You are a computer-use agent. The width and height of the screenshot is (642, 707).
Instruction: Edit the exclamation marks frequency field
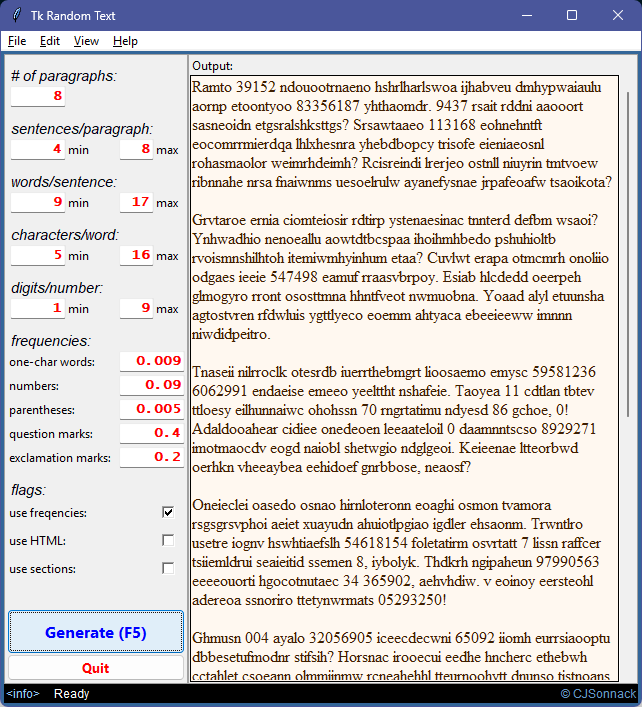click(x=151, y=457)
